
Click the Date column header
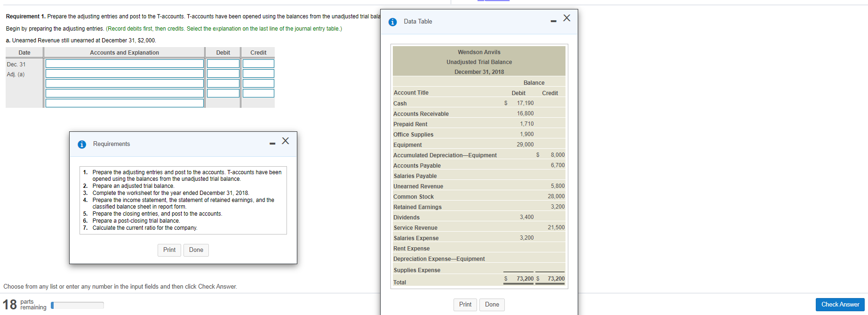[x=24, y=53]
